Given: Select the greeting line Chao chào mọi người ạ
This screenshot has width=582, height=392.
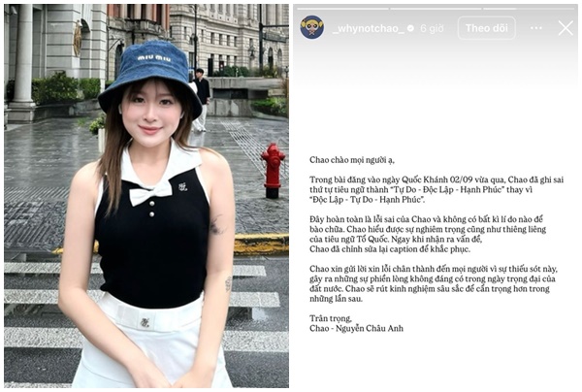Looking at the screenshot, I should tap(352, 160).
